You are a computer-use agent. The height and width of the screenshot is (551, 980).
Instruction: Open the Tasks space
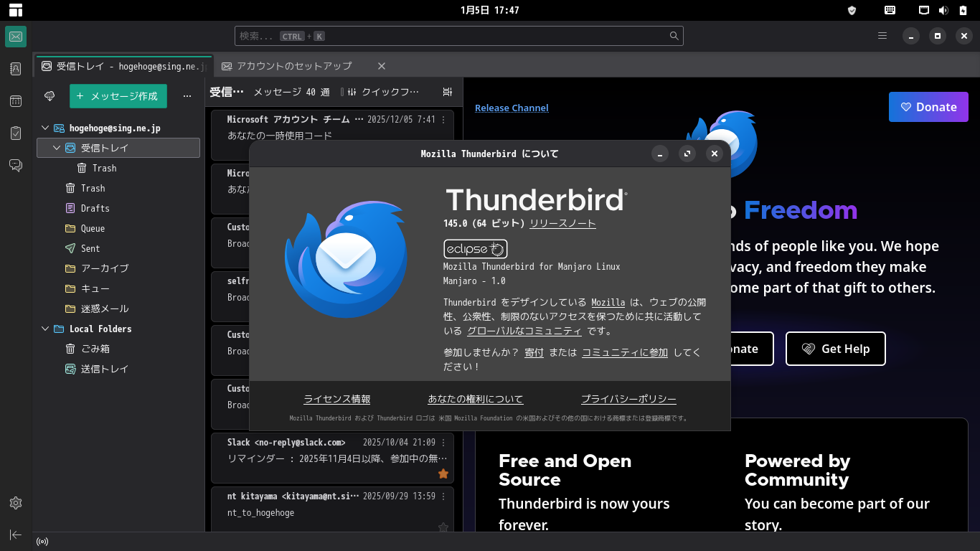(16, 133)
